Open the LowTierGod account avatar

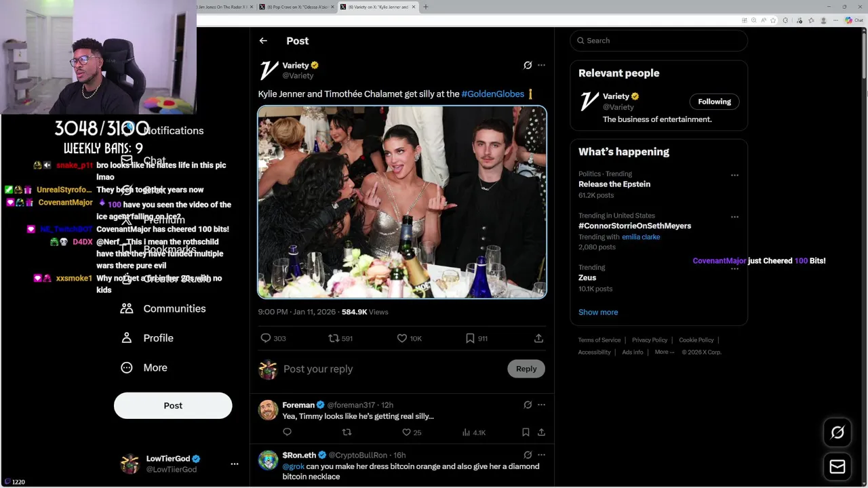[130, 464]
